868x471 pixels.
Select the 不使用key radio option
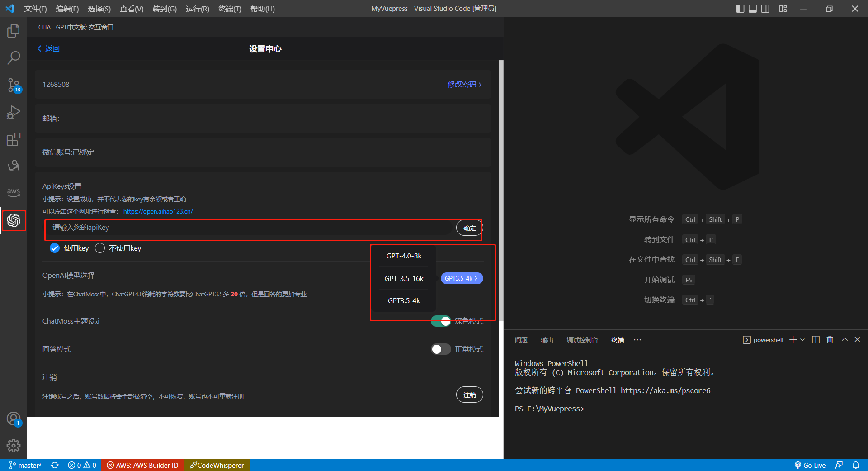tap(100, 248)
